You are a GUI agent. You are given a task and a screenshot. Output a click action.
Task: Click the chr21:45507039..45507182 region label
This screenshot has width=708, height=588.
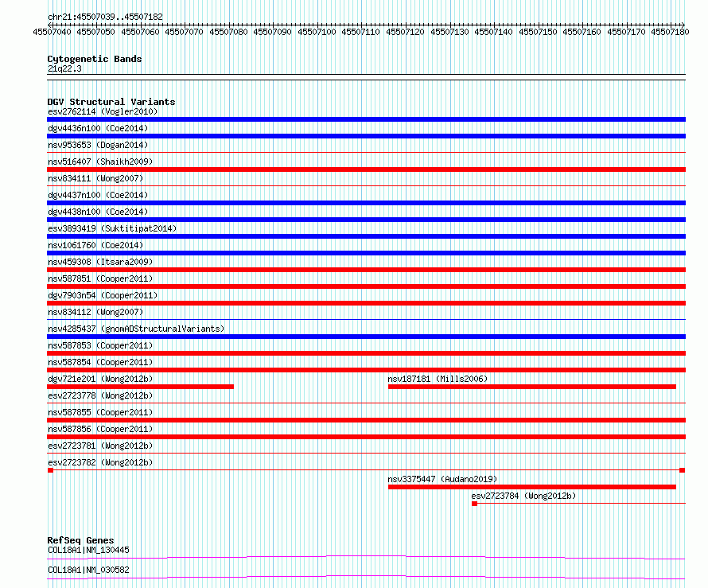pyautogui.click(x=105, y=17)
